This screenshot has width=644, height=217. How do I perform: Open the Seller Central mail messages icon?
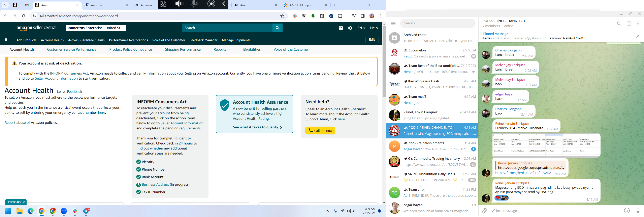click(341, 28)
